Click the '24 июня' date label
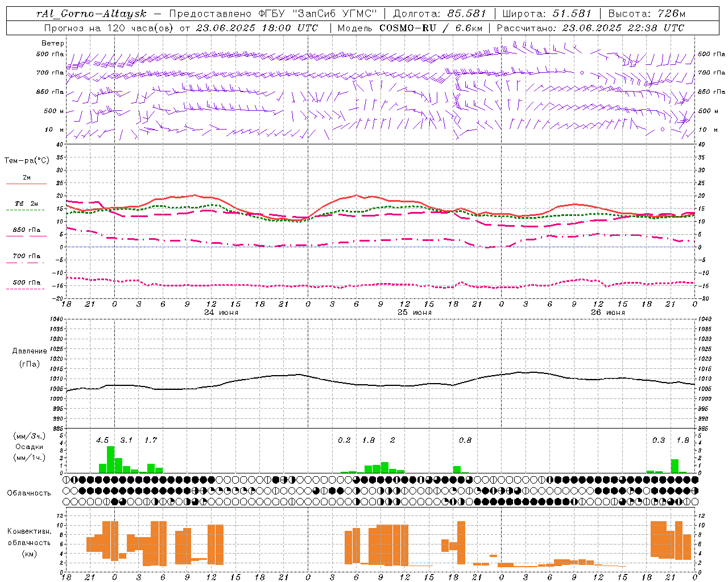The height and width of the screenshot is (582, 728). (221, 312)
